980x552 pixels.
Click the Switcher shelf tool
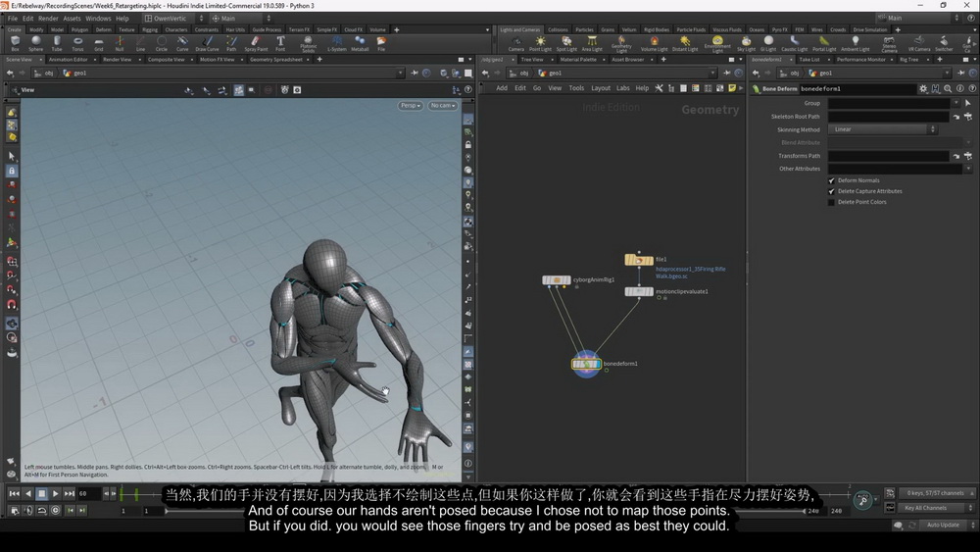coord(944,43)
